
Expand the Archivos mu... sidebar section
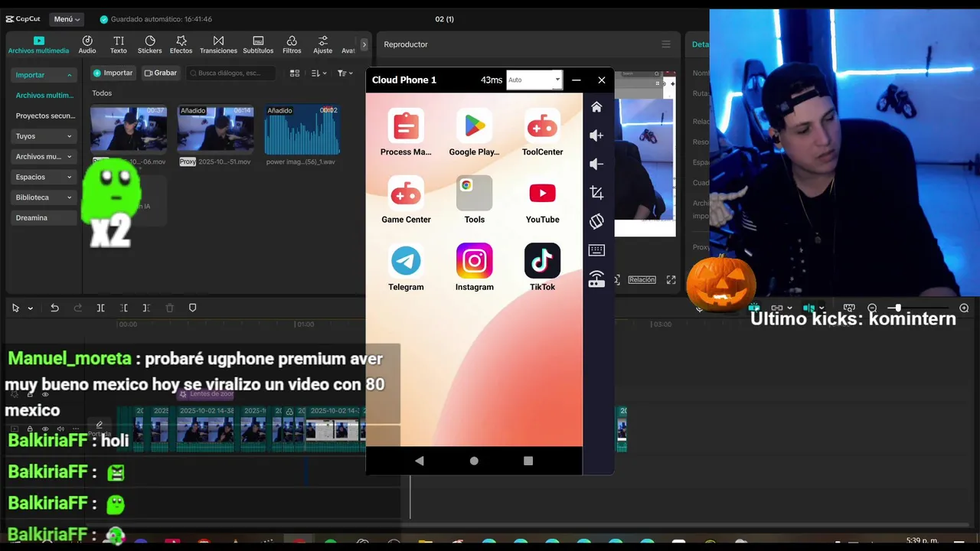pos(44,157)
